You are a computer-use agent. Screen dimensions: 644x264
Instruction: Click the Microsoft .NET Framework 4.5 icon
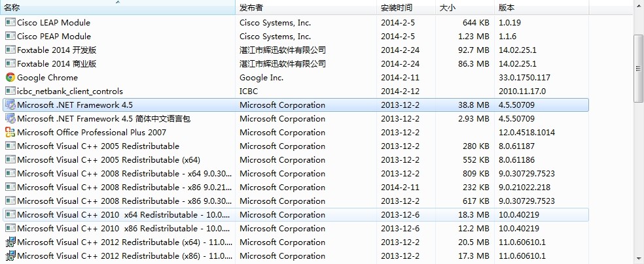(x=10, y=105)
